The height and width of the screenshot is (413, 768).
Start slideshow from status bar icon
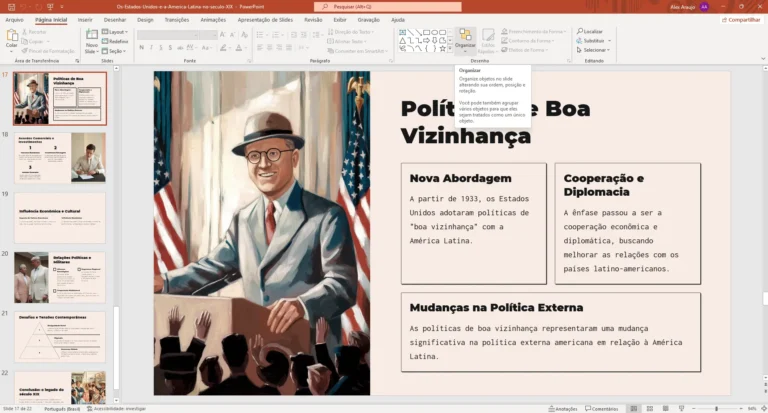pos(681,409)
